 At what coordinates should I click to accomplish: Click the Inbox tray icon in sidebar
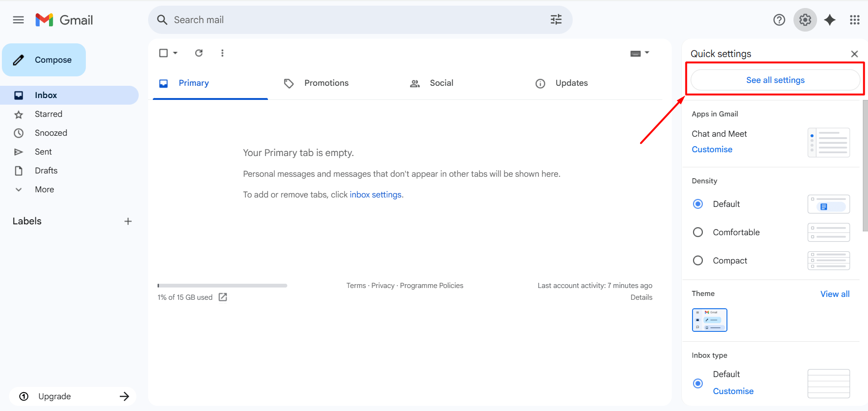pos(19,95)
